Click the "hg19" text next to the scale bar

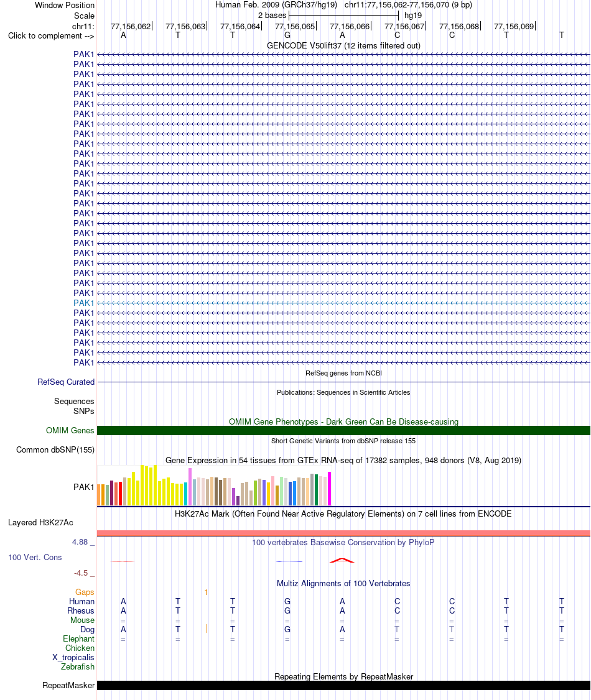pos(412,16)
